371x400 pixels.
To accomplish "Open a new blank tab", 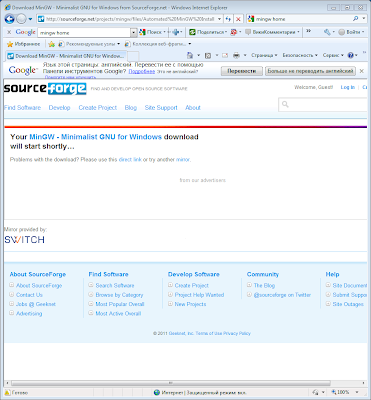I will point(133,56).
